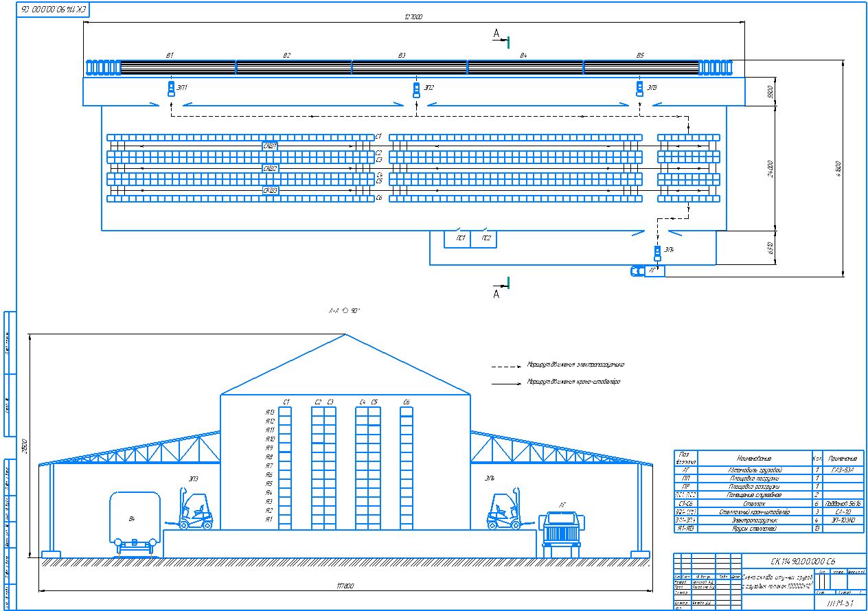Viewport: 868px width, 611px height.
Task: Click the ПС1 service room
Action: point(458,238)
